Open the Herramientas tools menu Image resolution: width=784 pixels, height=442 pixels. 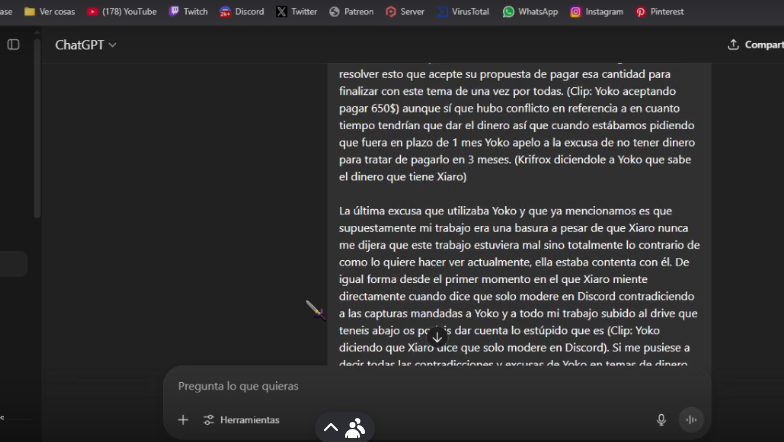(x=242, y=420)
